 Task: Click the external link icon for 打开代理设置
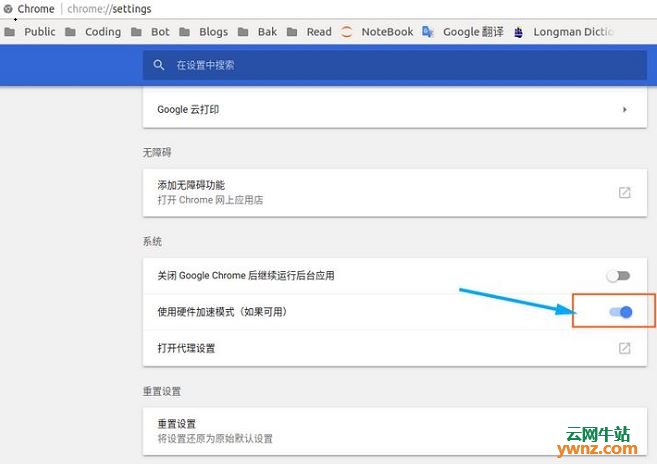click(x=624, y=348)
